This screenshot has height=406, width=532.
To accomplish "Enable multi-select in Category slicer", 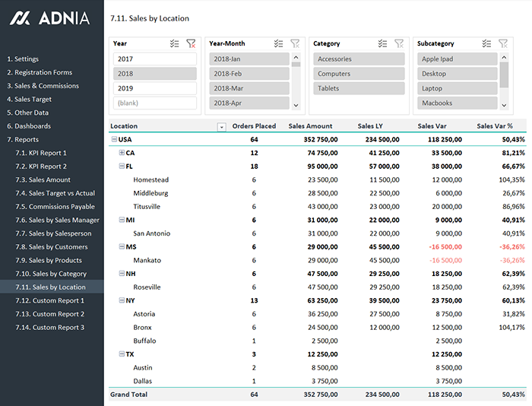I will (382, 44).
